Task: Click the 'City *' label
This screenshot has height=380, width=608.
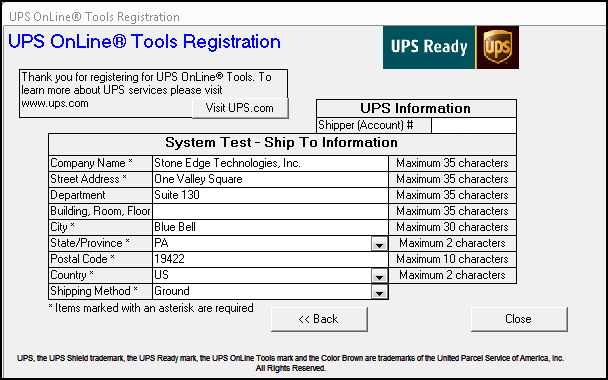Action: [62, 227]
